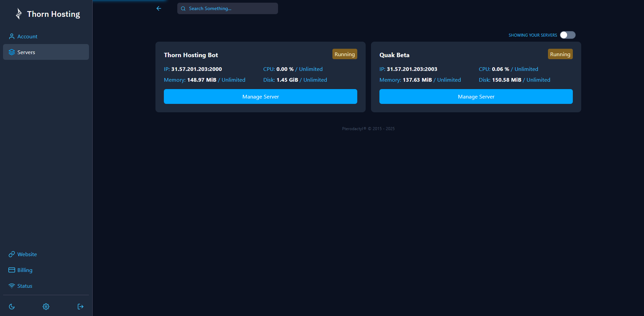Manage the Thorn Hosting Bot server
Image resolution: width=644 pixels, height=316 pixels.
click(x=260, y=96)
